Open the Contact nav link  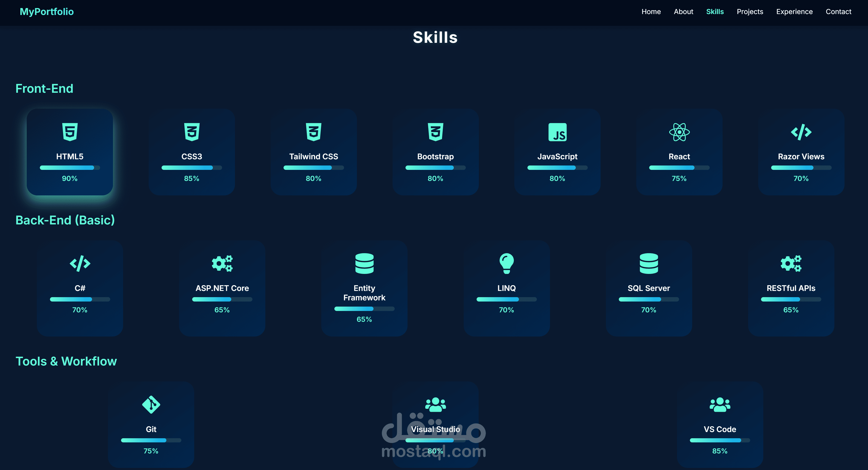(838, 12)
